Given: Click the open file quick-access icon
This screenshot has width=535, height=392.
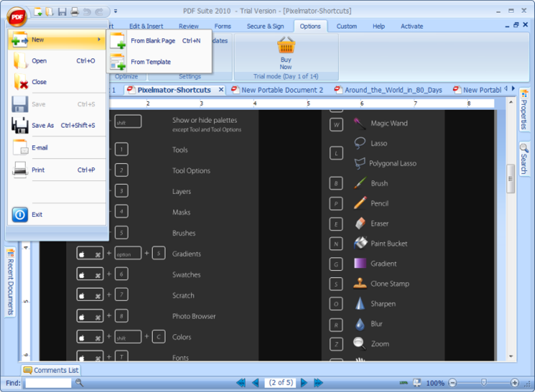Looking at the screenshot, I should (50, 12).
